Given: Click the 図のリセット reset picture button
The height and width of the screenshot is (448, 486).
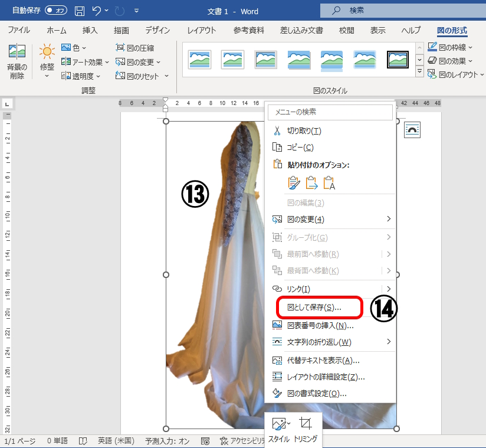Looking at the screenshot, I should (137, 76).
